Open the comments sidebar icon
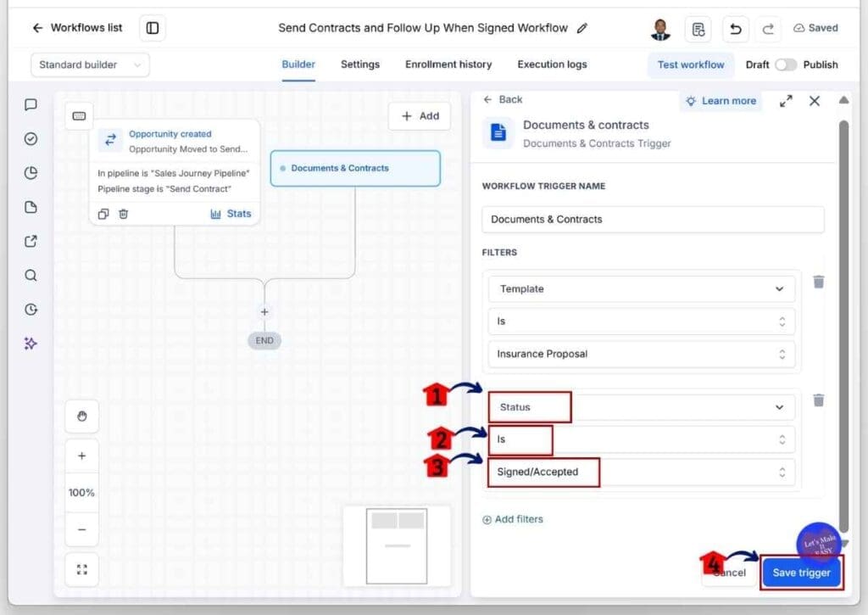The height and width of the screenshot is (615, 868). [x=31, y=104]
